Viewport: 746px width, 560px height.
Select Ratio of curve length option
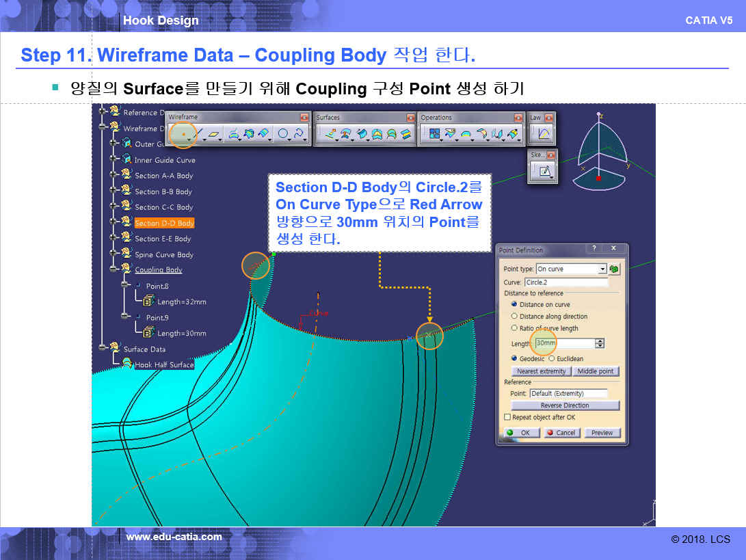(x=514, y=328)
